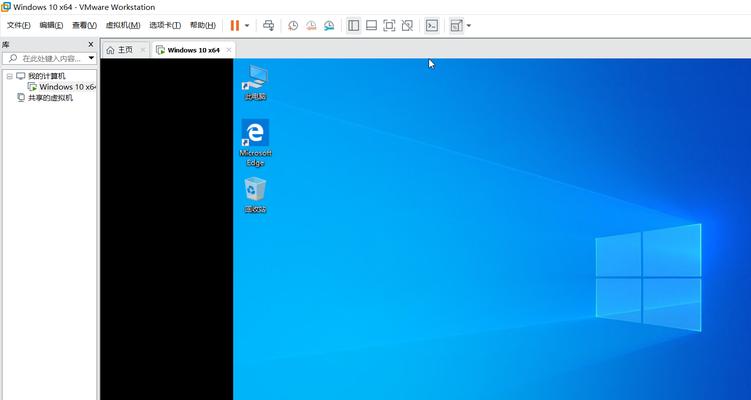Select 共享的虚拟机 in the library

click(45, 98)
